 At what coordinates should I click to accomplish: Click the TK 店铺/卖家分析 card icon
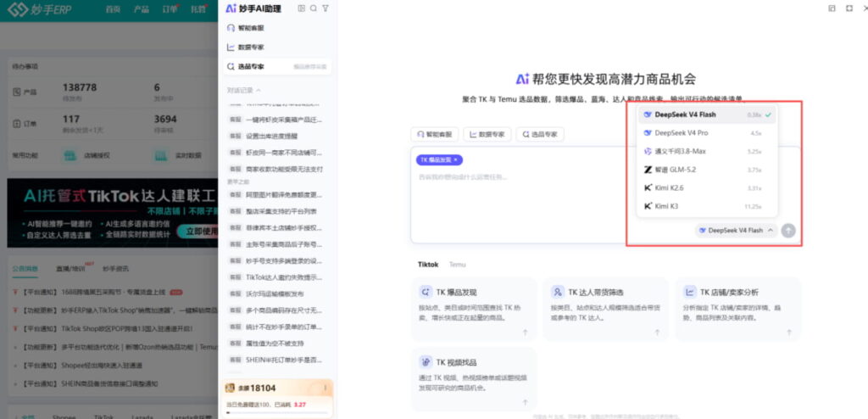690,292
